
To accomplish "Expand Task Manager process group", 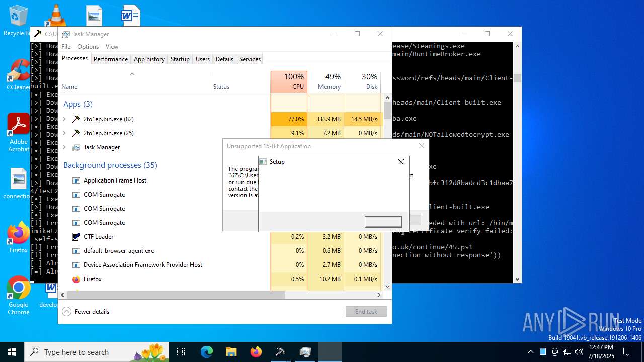I will 64,147.
